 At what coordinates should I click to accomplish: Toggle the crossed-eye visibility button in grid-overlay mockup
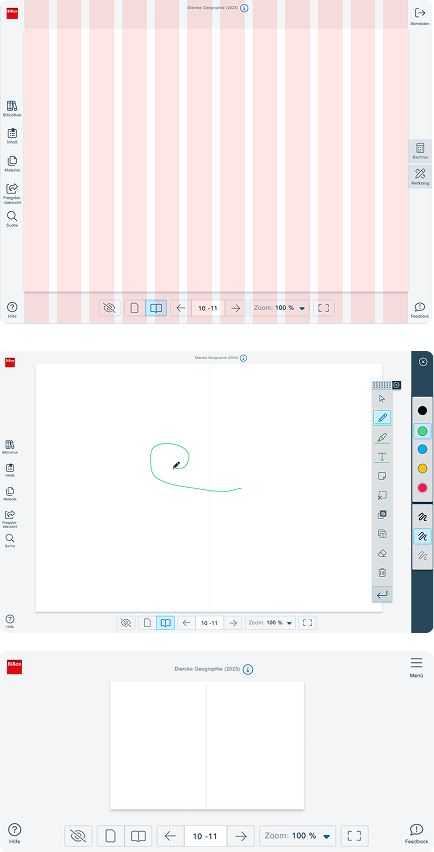coord(110,308)
